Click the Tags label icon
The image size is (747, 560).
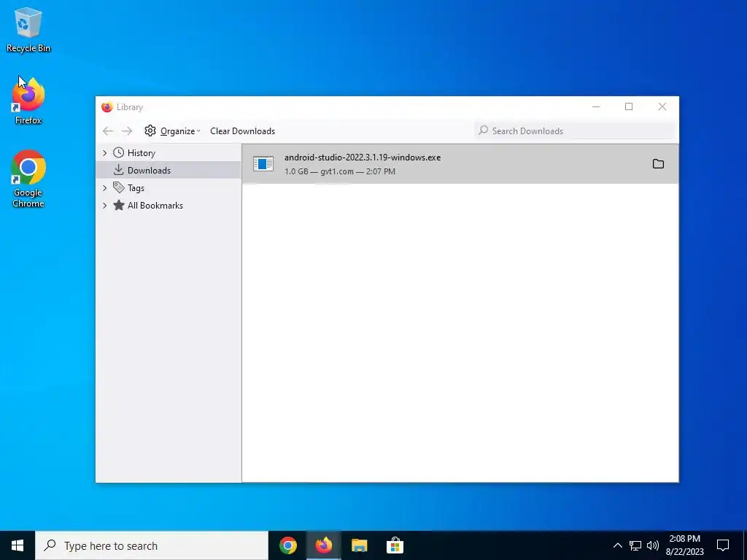(119, 187)
